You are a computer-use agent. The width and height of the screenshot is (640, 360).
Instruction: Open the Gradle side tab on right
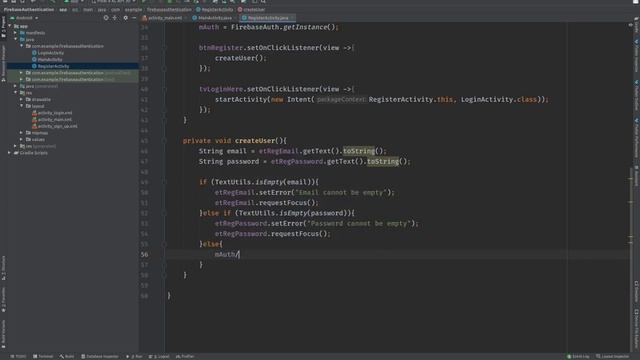(636, 25)
